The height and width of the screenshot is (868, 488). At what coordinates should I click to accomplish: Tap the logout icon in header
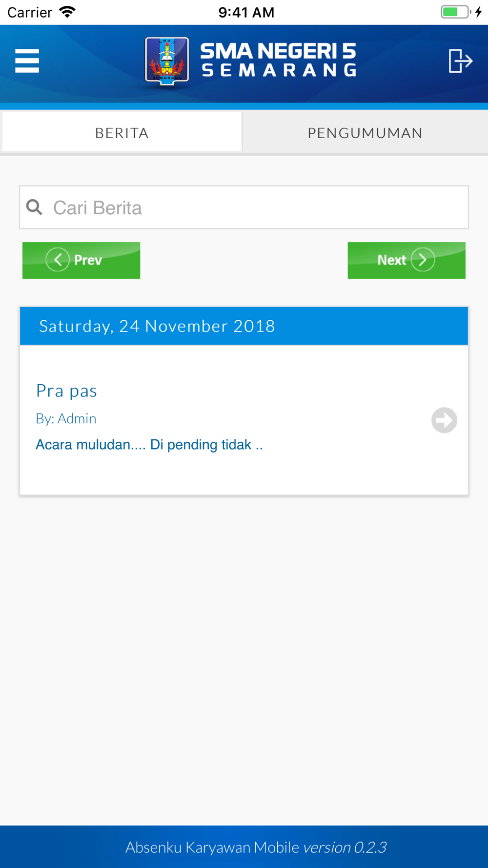460,61
